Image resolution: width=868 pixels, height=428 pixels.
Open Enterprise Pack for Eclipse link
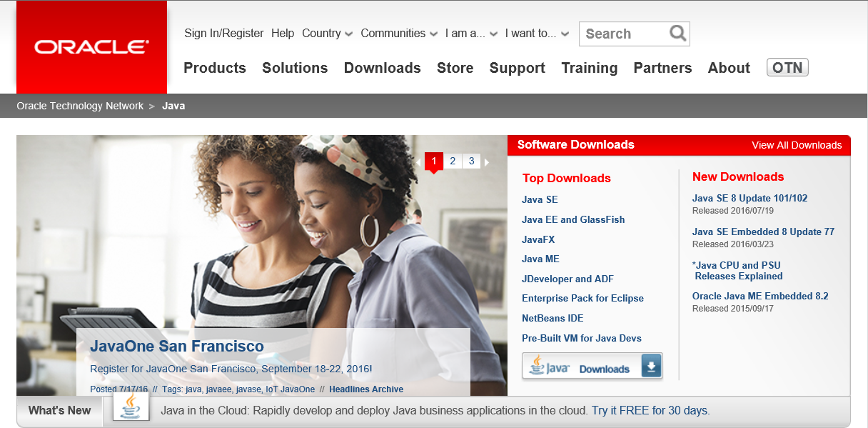coord(582,298)
